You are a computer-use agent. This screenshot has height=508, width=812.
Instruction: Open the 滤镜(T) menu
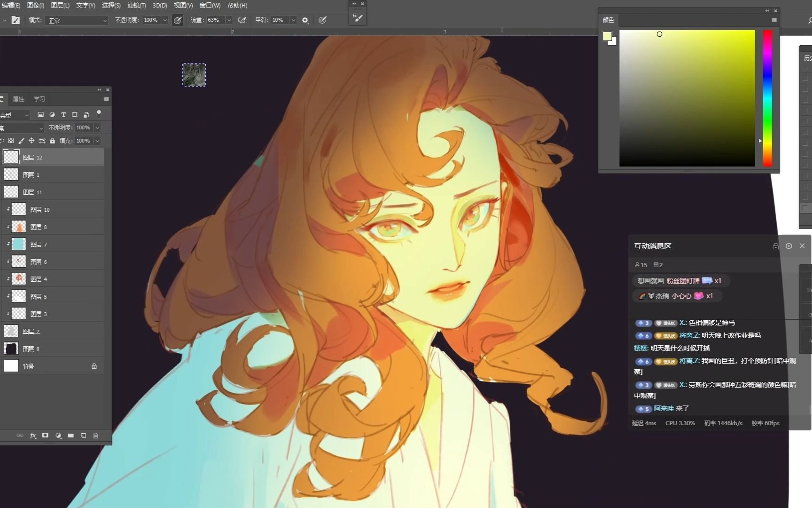[137, 5]
